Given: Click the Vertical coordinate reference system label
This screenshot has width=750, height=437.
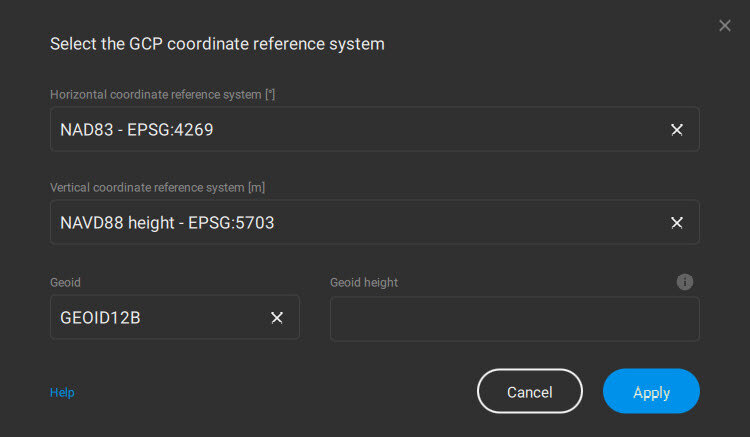Looking at the screenshot, I should coord(157,187).
